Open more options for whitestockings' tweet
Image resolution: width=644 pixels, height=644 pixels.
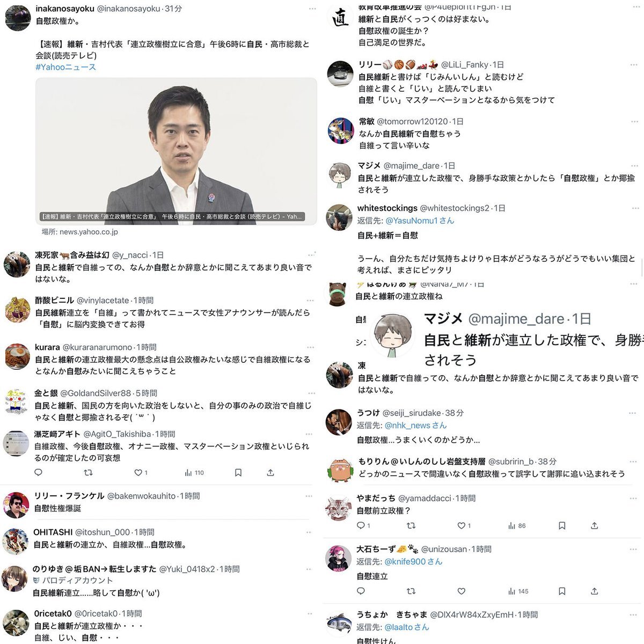point(635,208)
